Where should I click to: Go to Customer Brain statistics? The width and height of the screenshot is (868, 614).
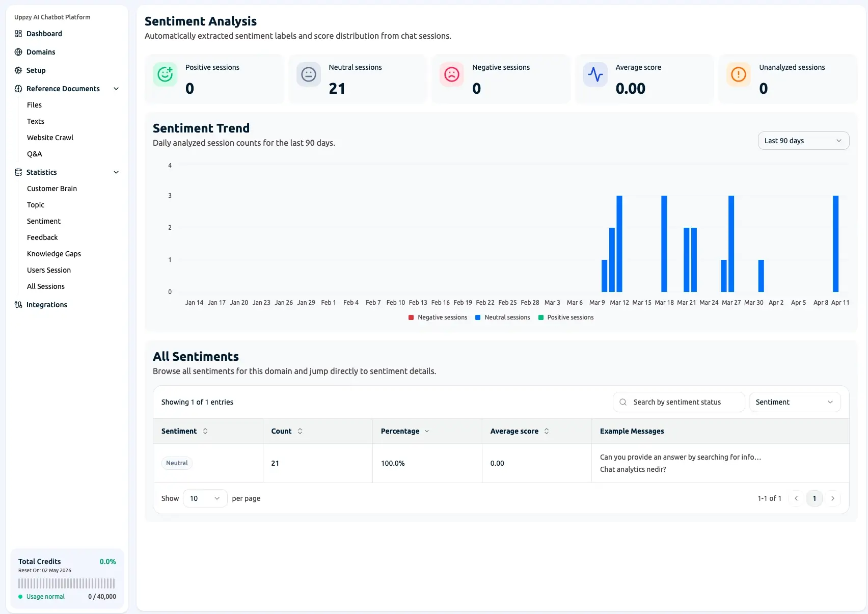[x=52, y=189]
